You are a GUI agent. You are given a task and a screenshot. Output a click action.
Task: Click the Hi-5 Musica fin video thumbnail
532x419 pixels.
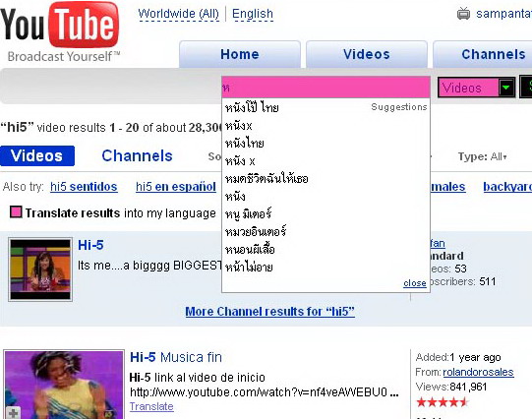click(x=64, y=385)
